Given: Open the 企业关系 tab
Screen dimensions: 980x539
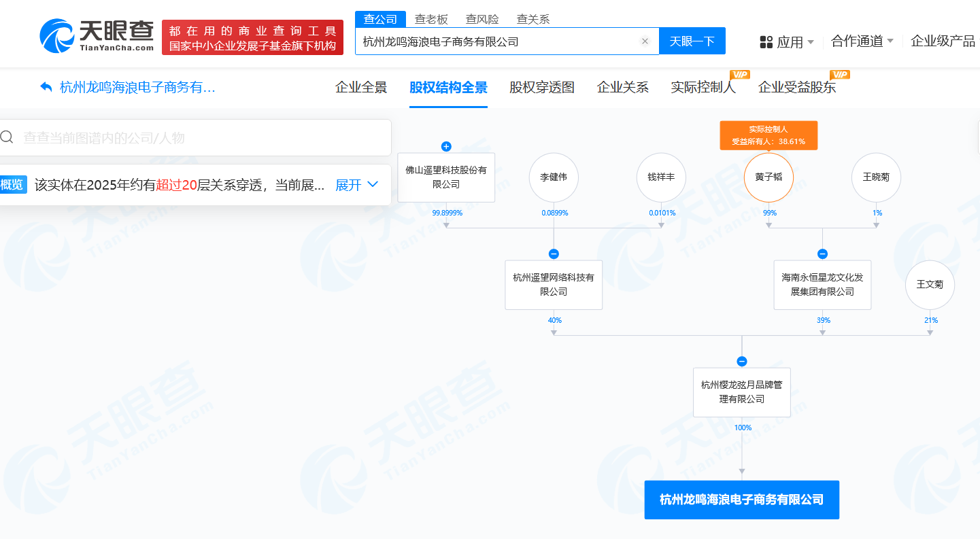Looking at the screenshot, I should pos(622,88).
